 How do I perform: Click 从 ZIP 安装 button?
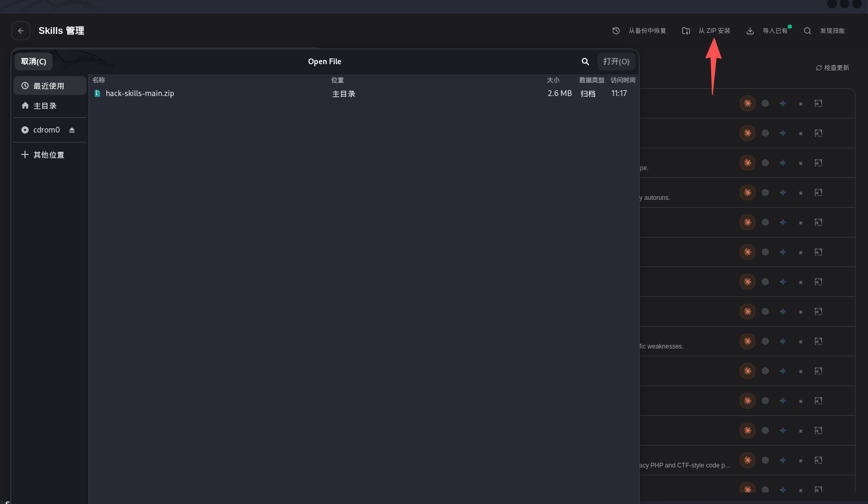tap(714, 31)
